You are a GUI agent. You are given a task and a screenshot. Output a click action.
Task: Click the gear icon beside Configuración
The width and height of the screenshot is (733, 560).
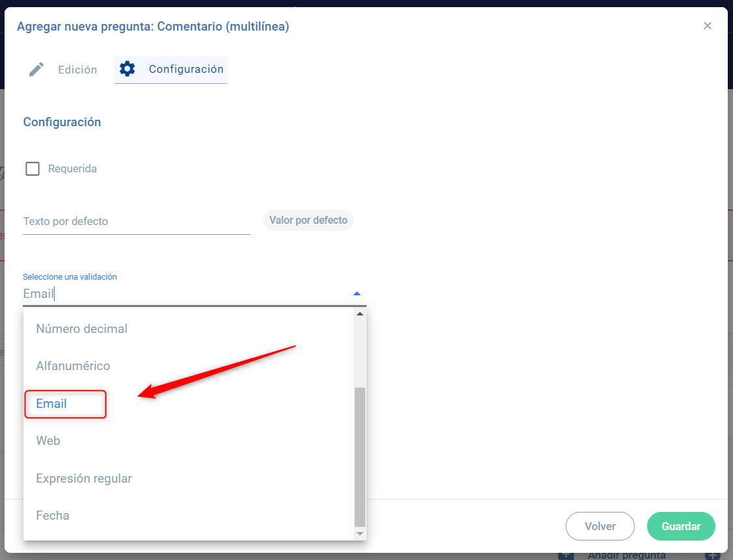tap(128, 69)
